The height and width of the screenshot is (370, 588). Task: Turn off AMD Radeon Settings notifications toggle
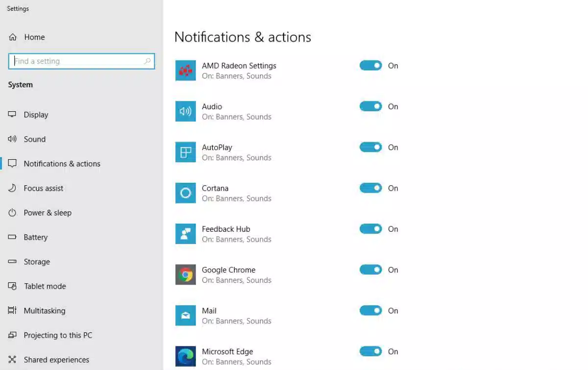pyautogui.click(x=370, y=66)
